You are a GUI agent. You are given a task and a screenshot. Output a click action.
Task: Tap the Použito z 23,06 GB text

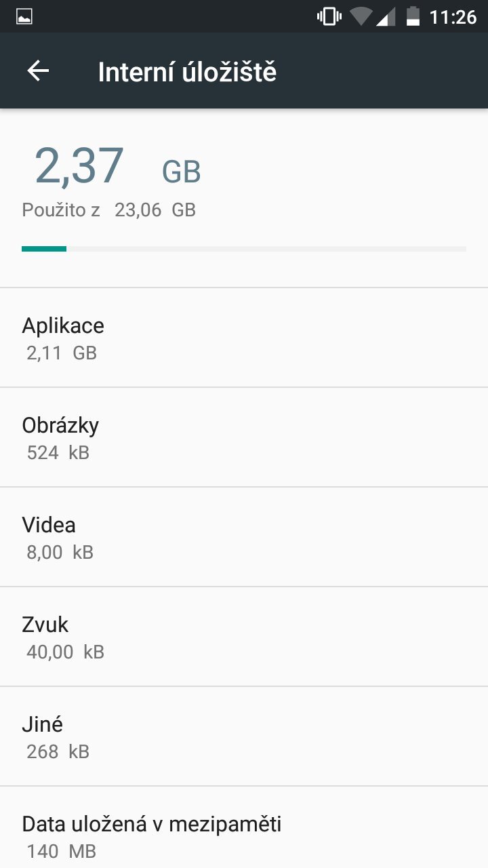108,210
